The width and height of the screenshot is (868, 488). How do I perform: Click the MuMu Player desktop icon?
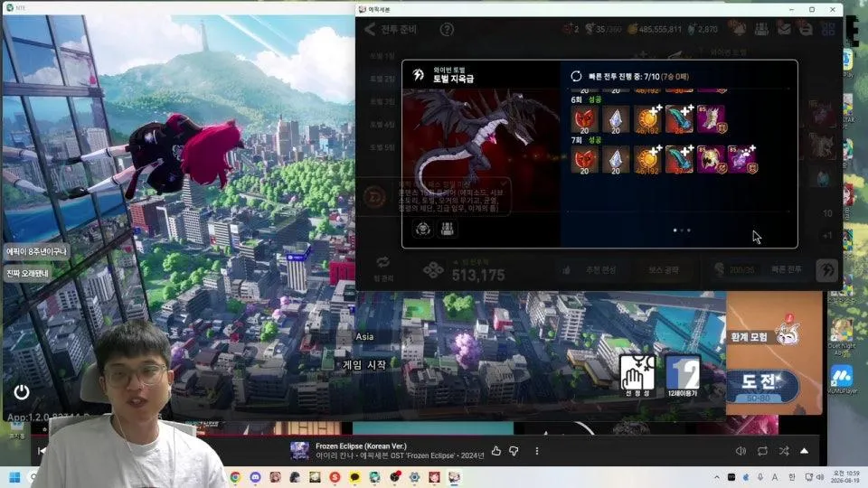coord(842,380)
